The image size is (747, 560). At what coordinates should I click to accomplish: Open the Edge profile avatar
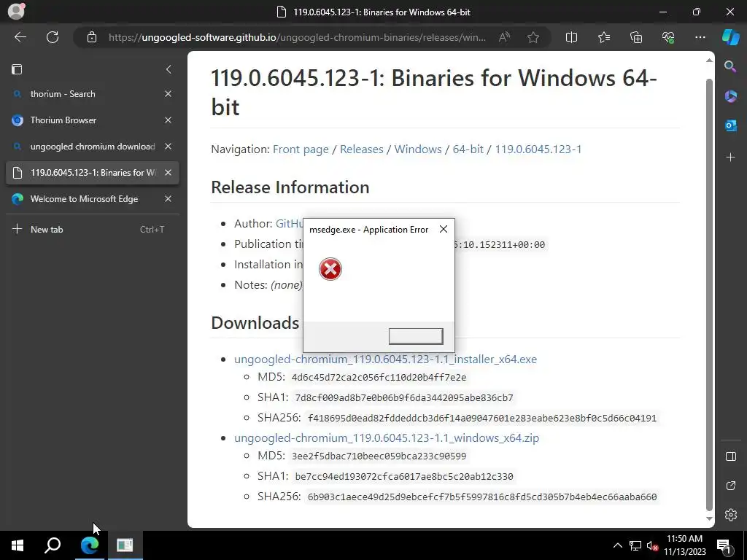pyautogui.click(x=16, y=11)
